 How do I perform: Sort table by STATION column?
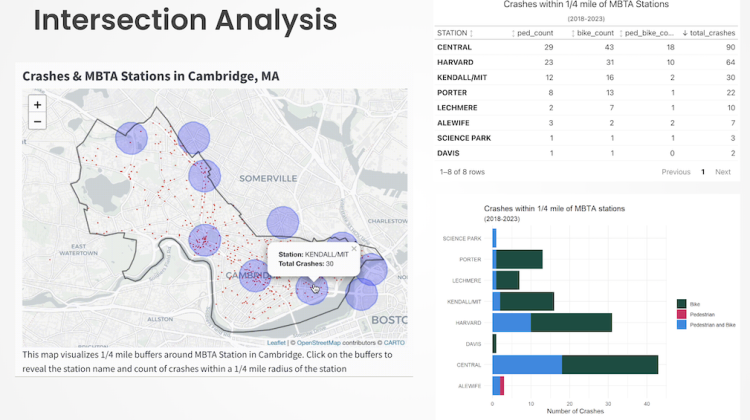coord(454,33)
